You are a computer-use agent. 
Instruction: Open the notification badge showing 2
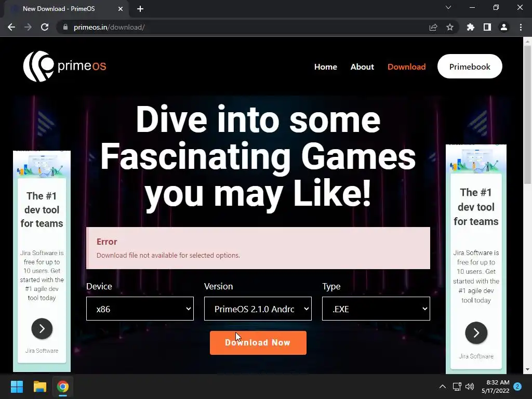tap(517, 387)
